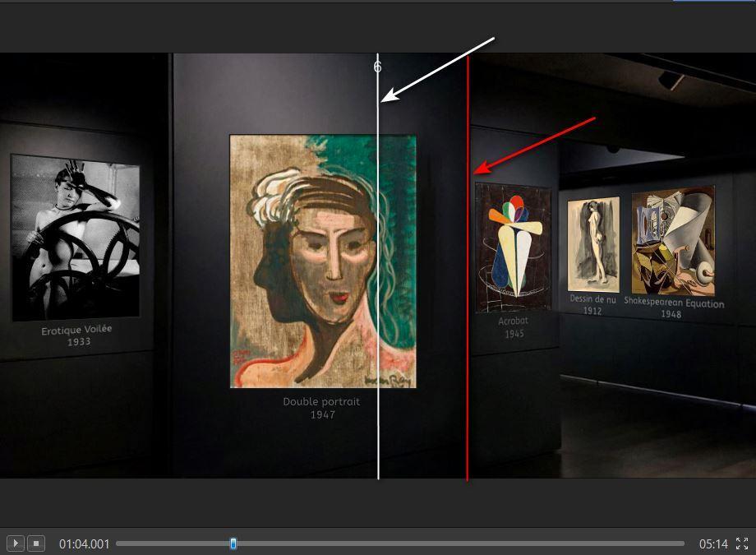Click the caption text "Double portrait"
Image resolution: width=756 pixels, height=555 pixels.
coord(321,401)
